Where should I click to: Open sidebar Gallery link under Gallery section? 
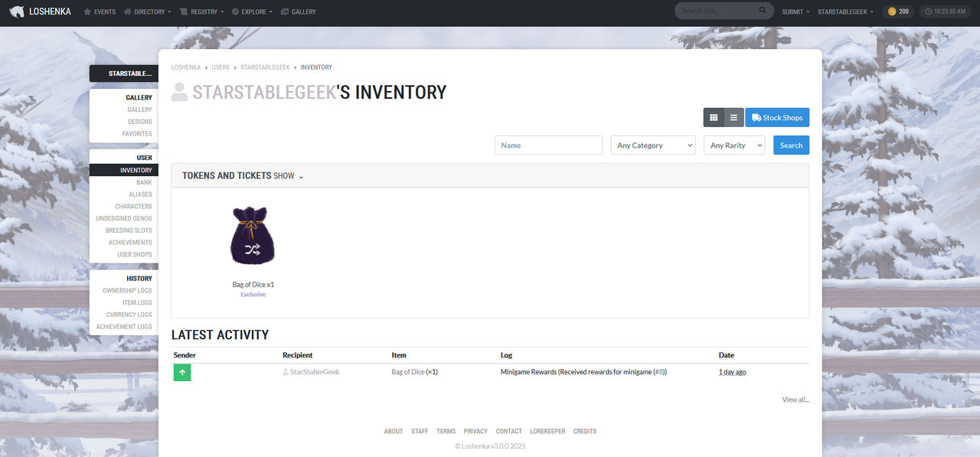pyautogui.click(x=139, y=109)
